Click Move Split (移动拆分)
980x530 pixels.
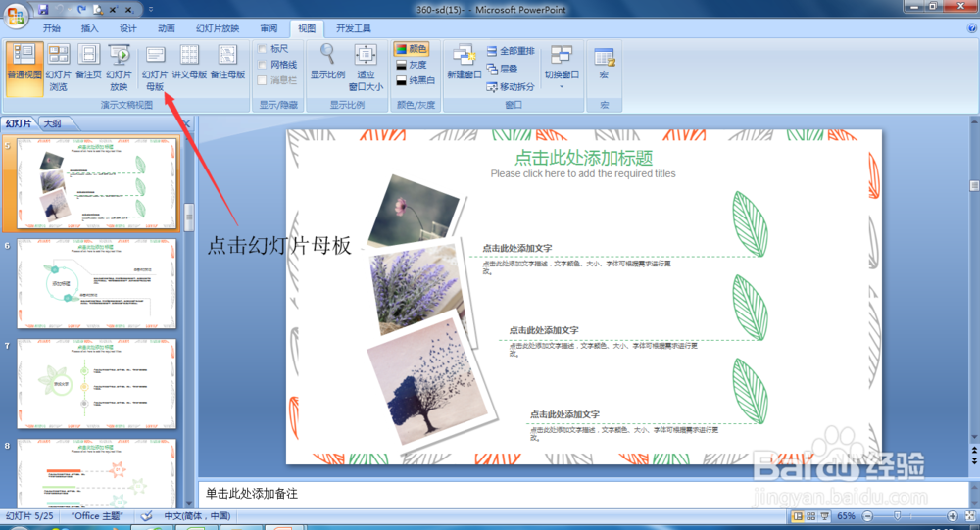pyautogui.click(x=511, y=87)
